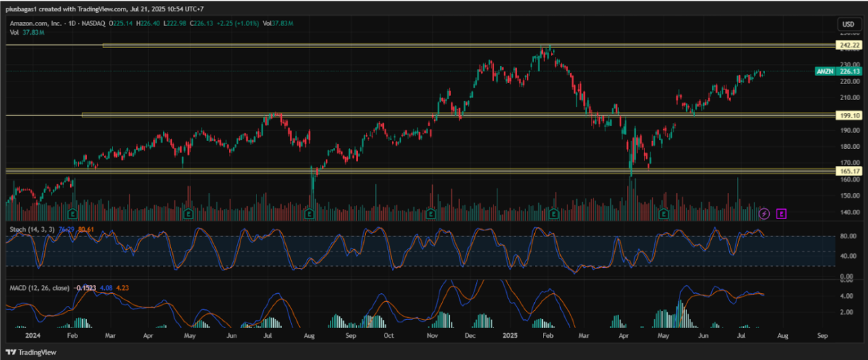Click the 210.00 price axis label
This screenshot has width=868, height=360.
click(849, 98)
